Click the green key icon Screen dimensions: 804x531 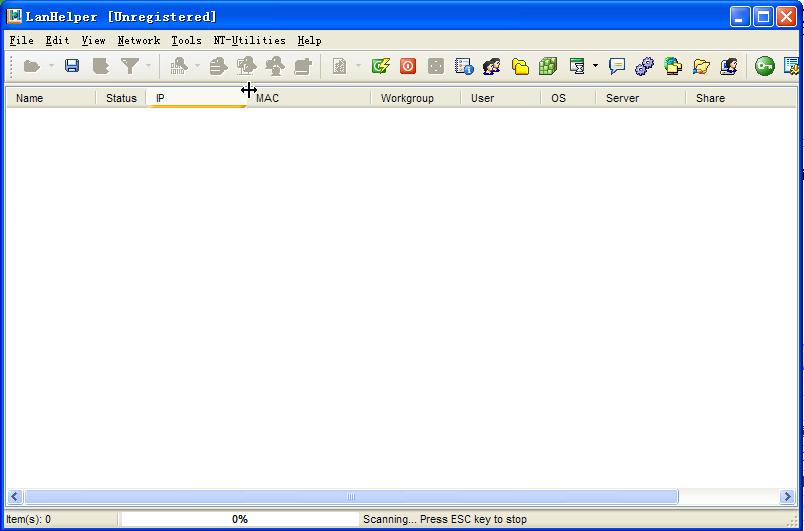765,66
